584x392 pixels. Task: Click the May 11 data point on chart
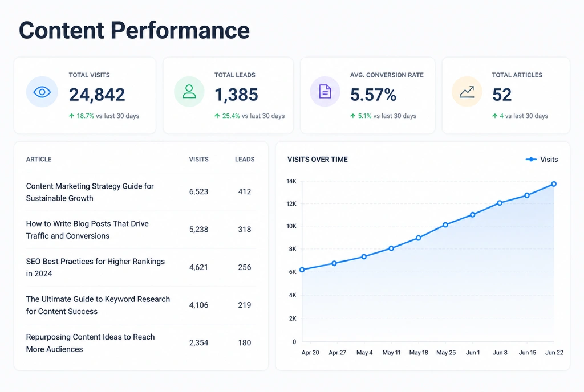(x=391, y=248)
